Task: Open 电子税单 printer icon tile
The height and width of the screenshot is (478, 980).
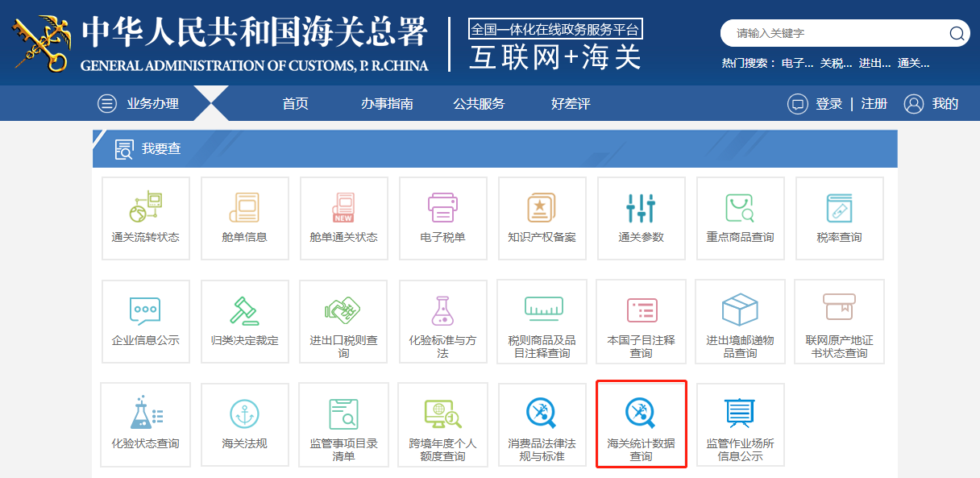Action: tap(443, 218)
